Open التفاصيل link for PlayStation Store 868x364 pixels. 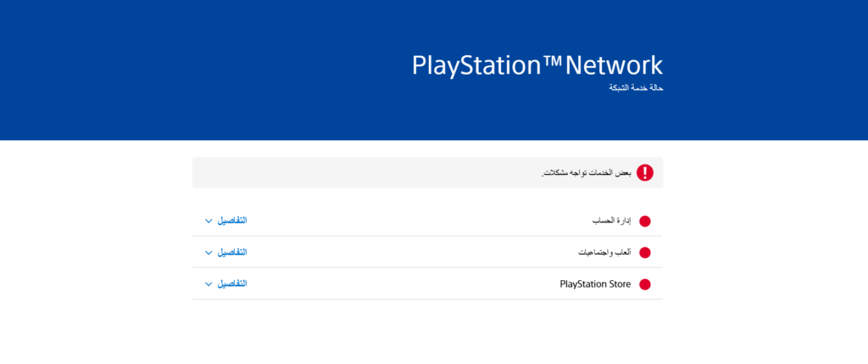pyautogui.click(x=233, y=283)
